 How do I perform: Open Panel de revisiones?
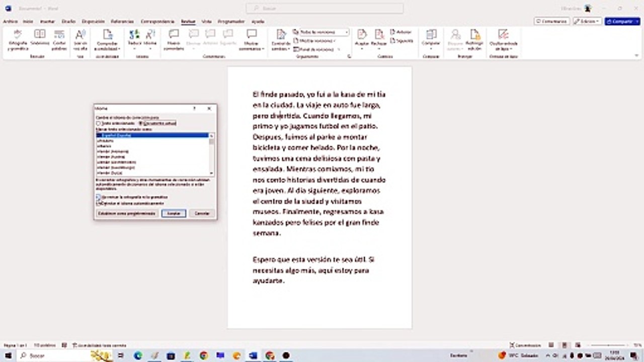[314, 49]
